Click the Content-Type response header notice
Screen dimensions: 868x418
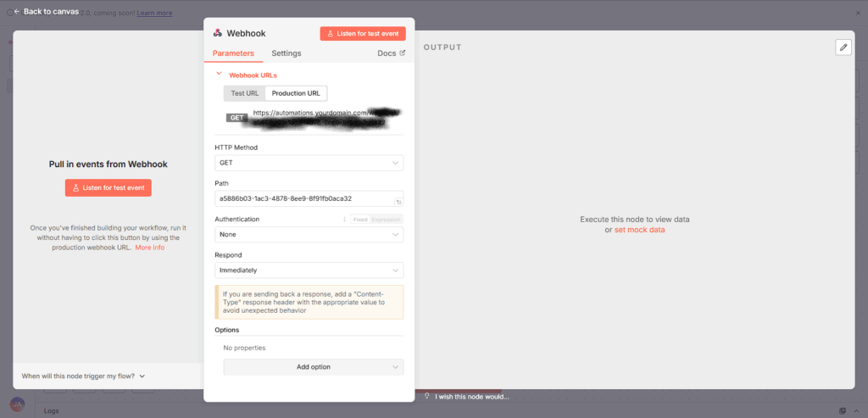point(309,303)
